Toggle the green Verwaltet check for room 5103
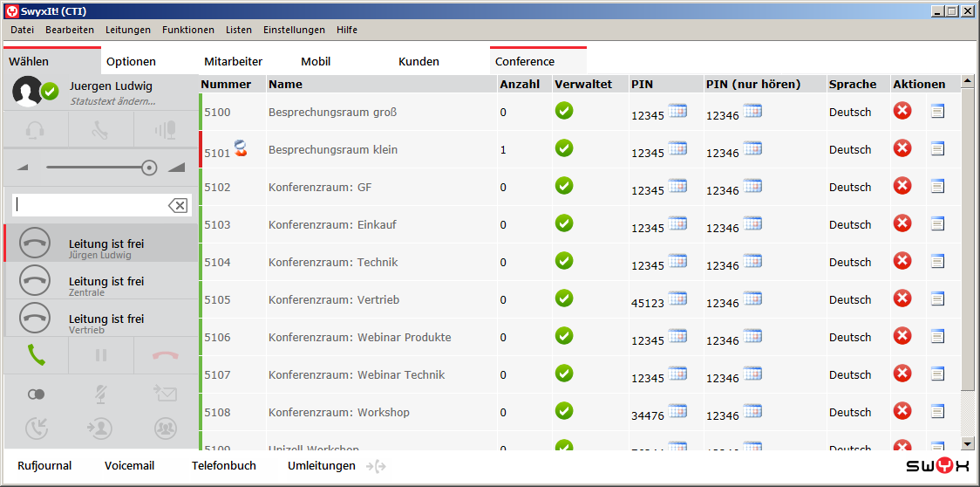Screen dimensions: 980x487 click(x=564, y=223)
